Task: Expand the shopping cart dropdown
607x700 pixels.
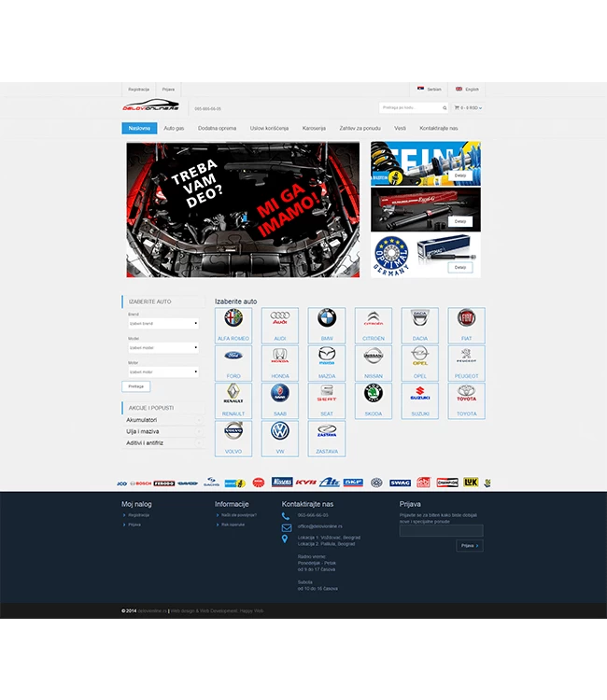Action: [x=468, y=108]
